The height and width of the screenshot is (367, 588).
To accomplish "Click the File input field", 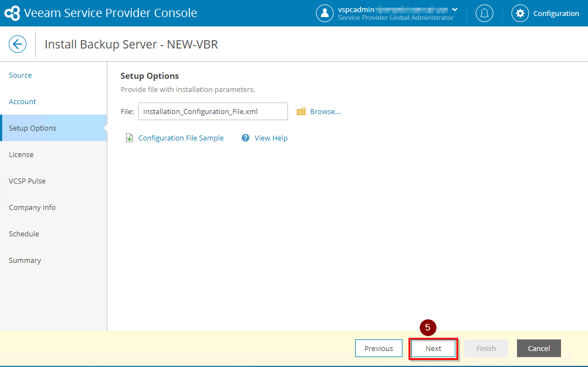I will (x=213, y=111).
